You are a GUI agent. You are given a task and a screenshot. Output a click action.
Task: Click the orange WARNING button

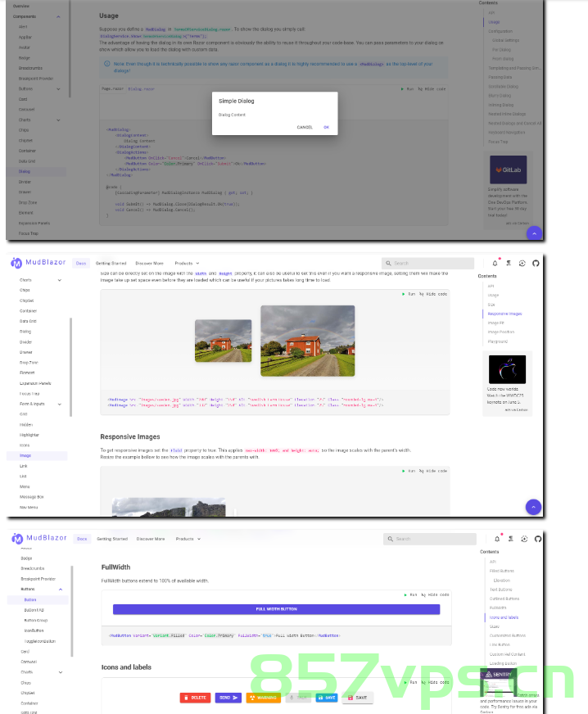point(263,698)
